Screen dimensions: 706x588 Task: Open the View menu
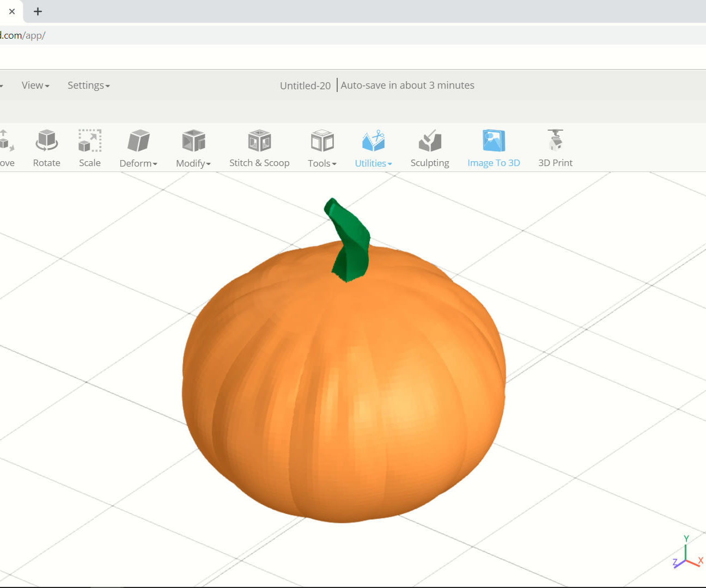coord(35,85)
